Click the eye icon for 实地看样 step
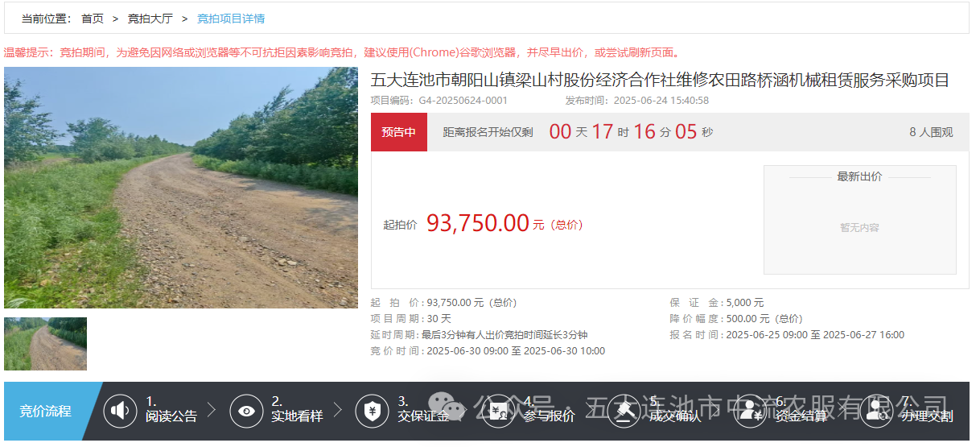Image resolution: width=980 pixels, height=447 pixels. click(x=246, y=411)
